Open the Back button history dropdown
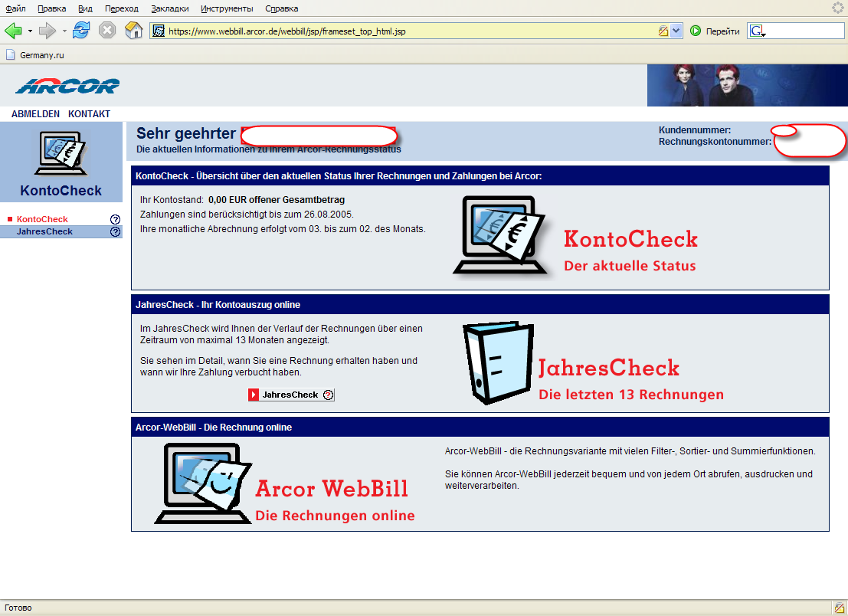The height and width of the screenshot is (616, 848). click(x=30, y=31)
